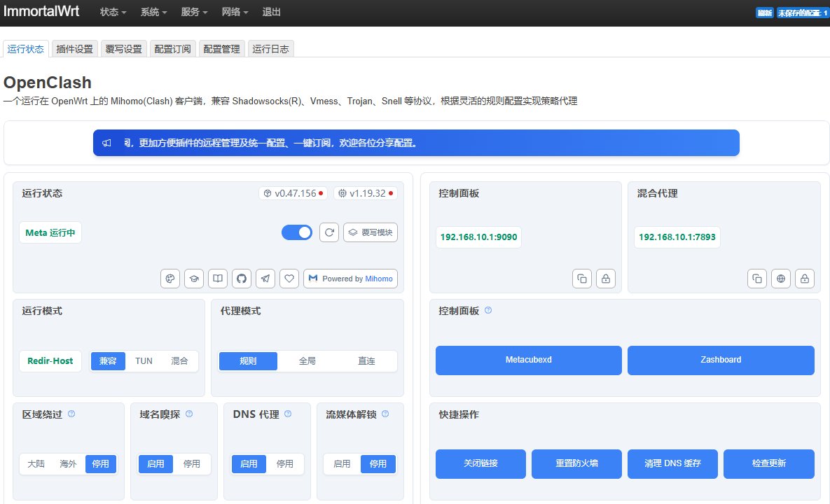Switch to the 插件设置 tab
The width and height of the screenshot is (830, 504).
75,49
